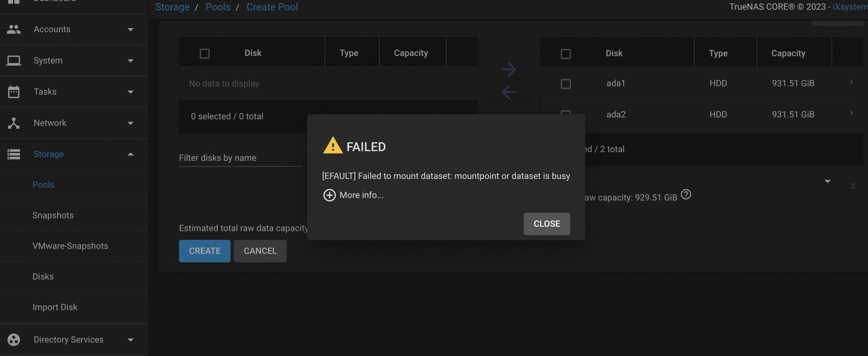Toggle select-all checkbox in available disks table
The height and width of the screenshot is (356, 868).
click(x=204, y=54)
